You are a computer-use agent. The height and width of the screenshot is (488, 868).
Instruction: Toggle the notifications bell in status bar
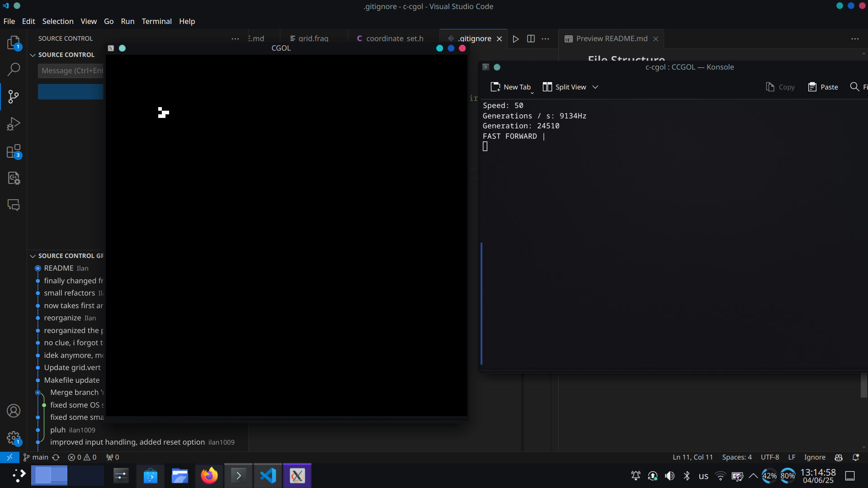point(855,457)
